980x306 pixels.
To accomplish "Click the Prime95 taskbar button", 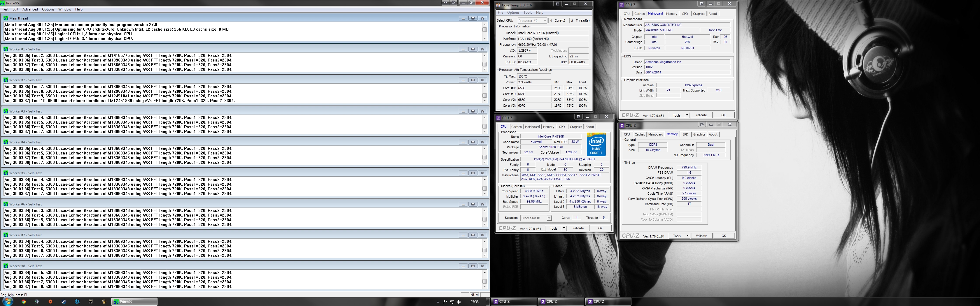I will pos(134,302).
